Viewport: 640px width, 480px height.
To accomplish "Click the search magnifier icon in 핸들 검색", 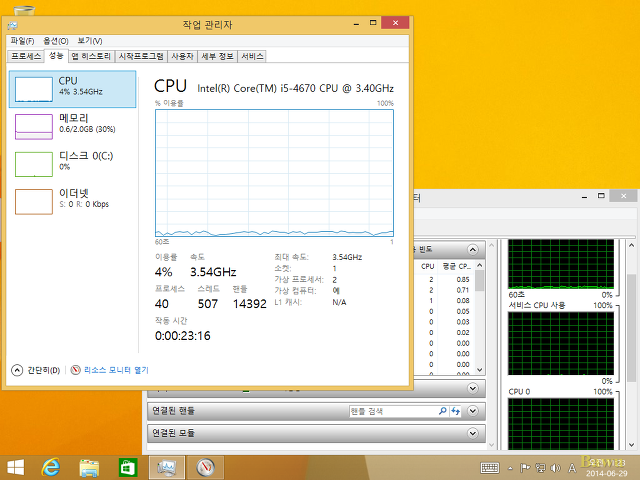I will click(x=442, y=411).
